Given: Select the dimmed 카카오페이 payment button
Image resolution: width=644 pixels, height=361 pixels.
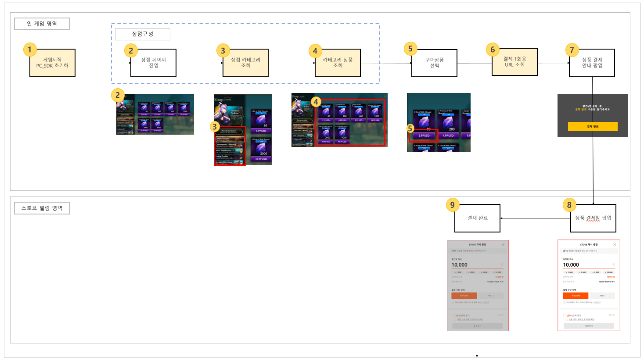Looking at the screenshot, I should click(464, 296).
